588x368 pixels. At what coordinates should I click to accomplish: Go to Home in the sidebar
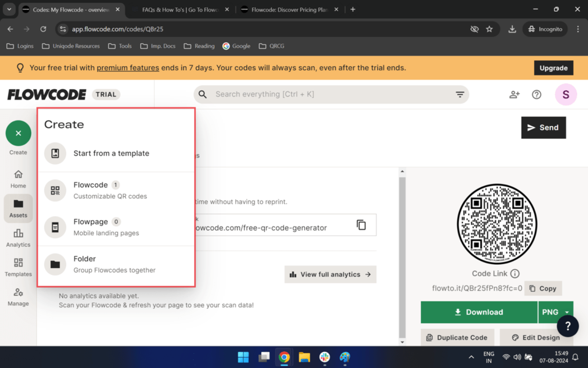[18, 179]
